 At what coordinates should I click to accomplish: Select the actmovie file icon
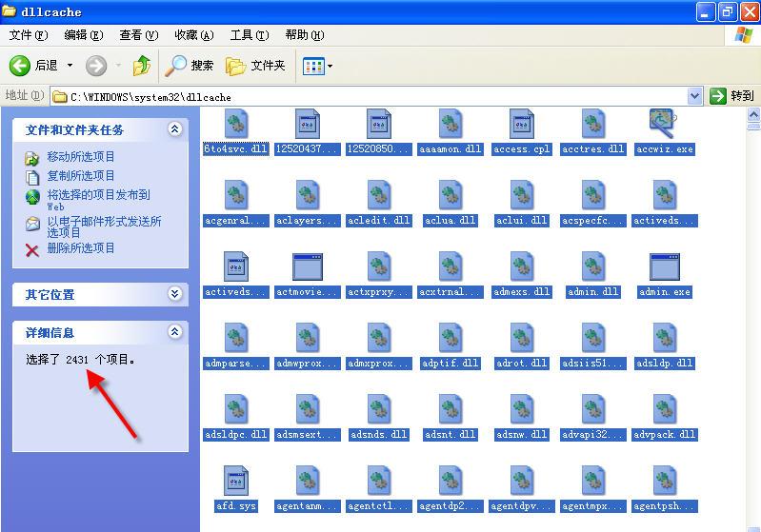[308, 266]
